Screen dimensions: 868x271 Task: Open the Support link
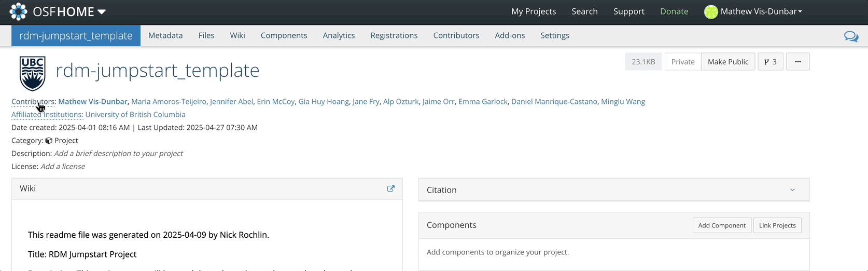tap(629, 11)
